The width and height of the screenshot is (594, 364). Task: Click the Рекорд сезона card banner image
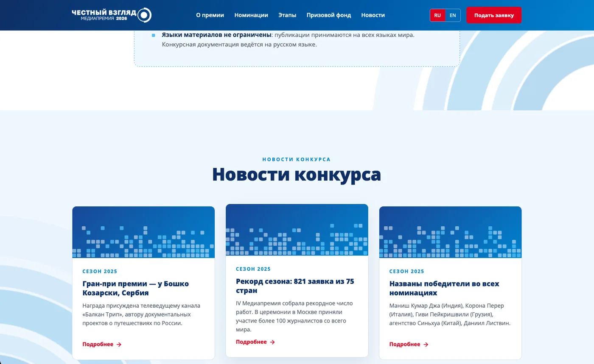(x=297, y=230)
